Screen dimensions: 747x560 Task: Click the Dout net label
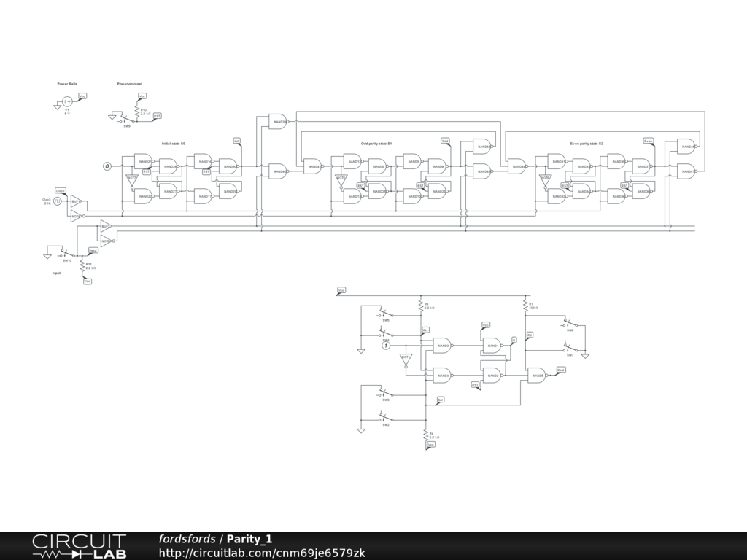(x=561, y=370)
